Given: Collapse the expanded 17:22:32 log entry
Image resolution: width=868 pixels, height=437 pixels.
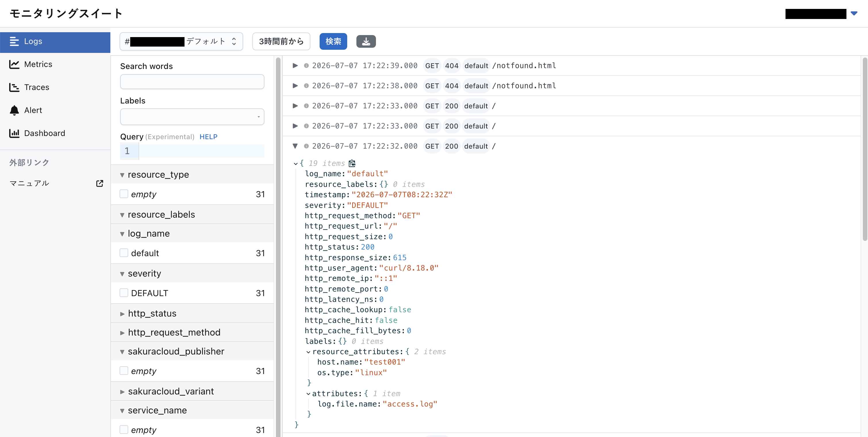Looking at the screenshot, I should pos(295,146).
